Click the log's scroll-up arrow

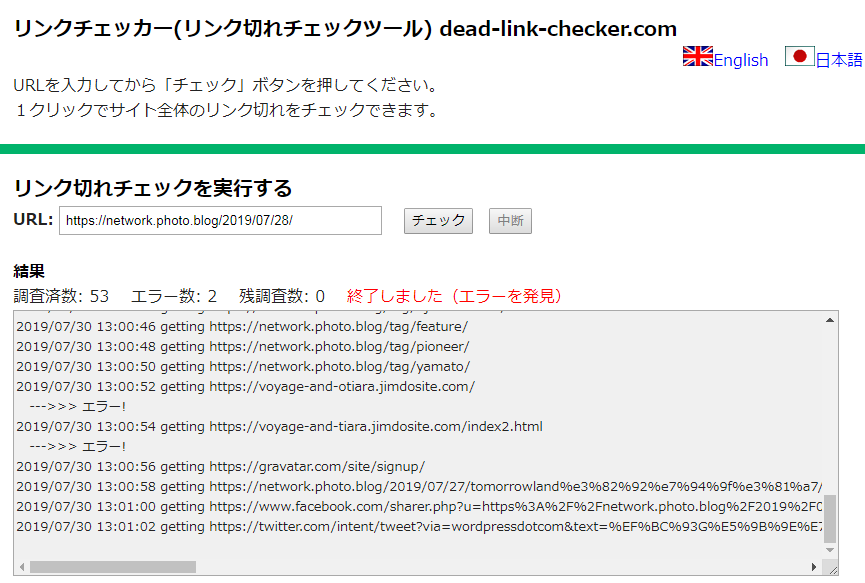tap(829, 320)
